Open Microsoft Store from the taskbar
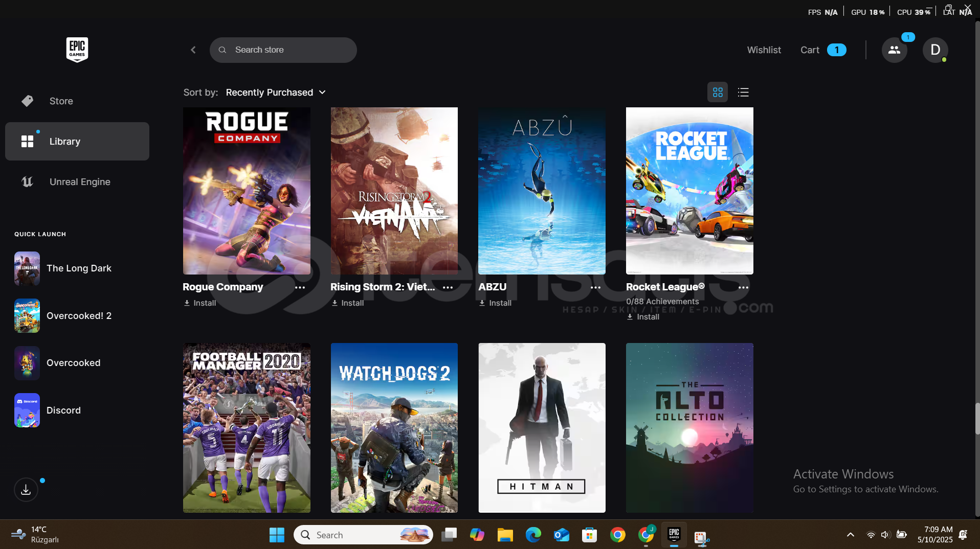The width and height of the screenshot is (980, 549). 590,535
